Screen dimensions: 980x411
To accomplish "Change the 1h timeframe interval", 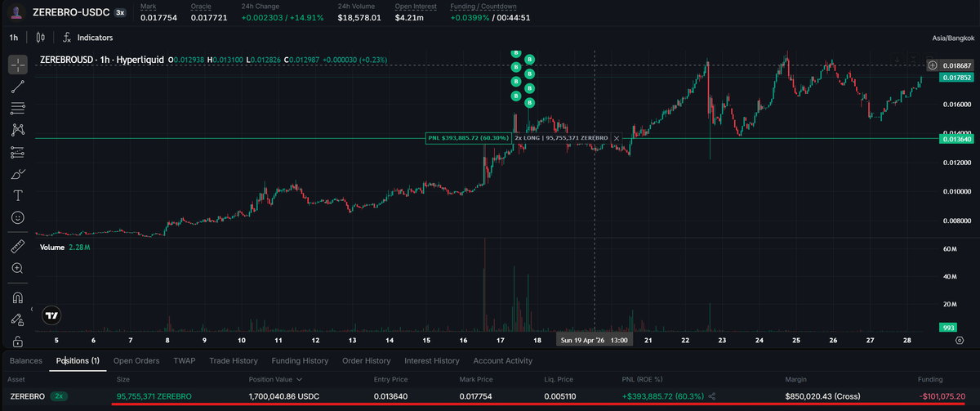I will pos(14,38).
